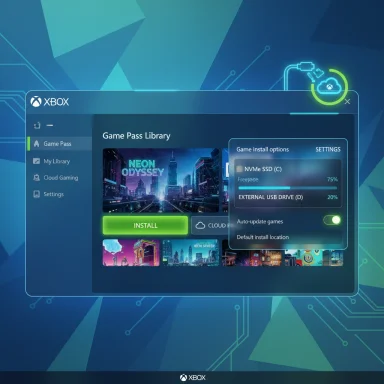Click the back icon above the sidebar

37,125
